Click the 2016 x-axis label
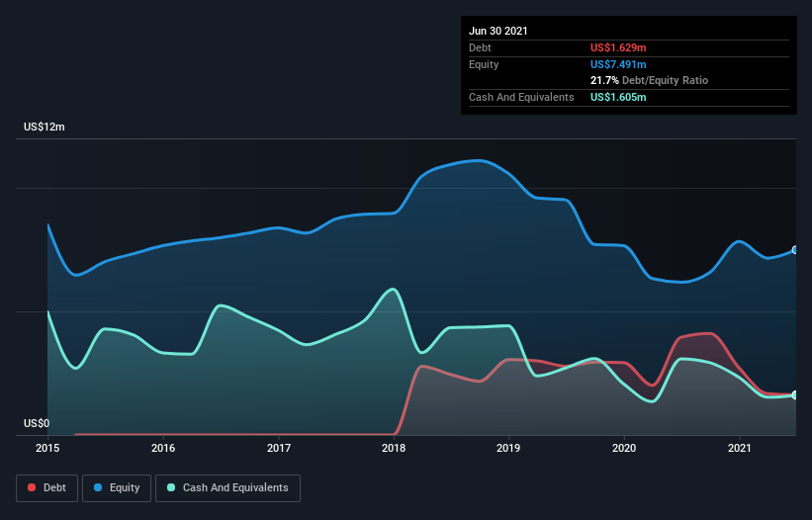 (163, 448)
